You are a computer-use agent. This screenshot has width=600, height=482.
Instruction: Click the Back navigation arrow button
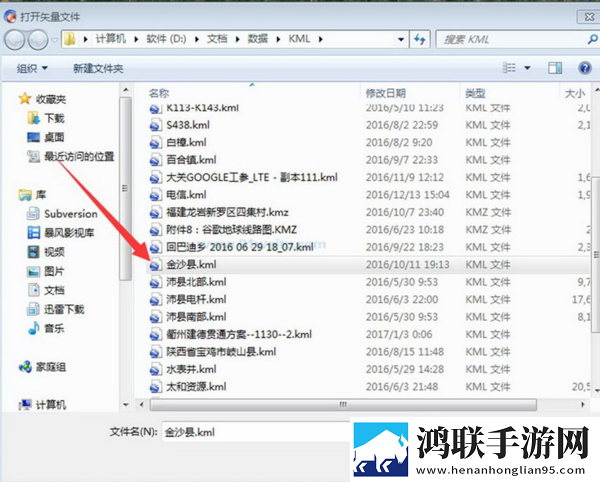(x=15, y=39)
